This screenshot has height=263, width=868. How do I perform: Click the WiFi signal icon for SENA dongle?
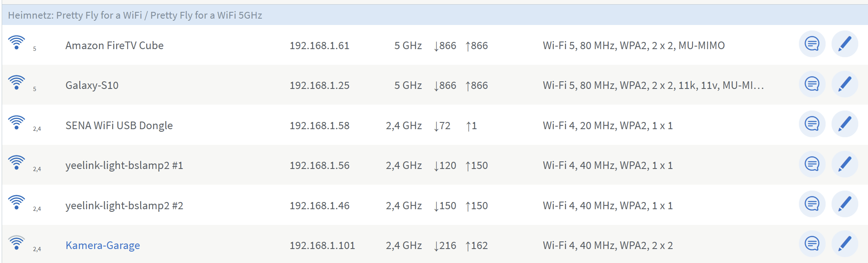pyautogui.click(x=17, y=123)
